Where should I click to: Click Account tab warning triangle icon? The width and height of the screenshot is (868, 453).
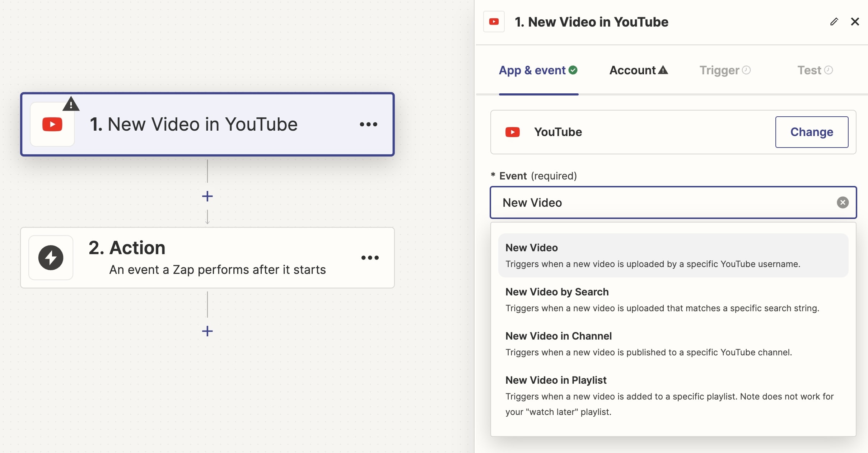(x=663, y=70)
